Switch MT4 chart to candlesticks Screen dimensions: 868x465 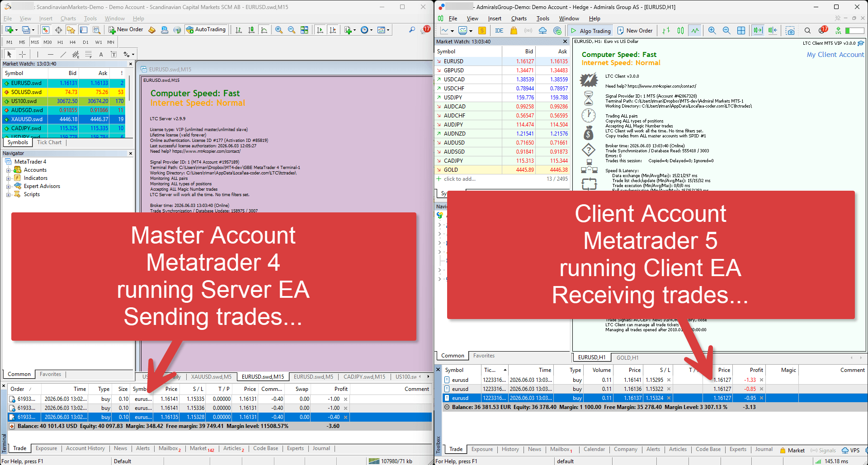click(251, 30)
